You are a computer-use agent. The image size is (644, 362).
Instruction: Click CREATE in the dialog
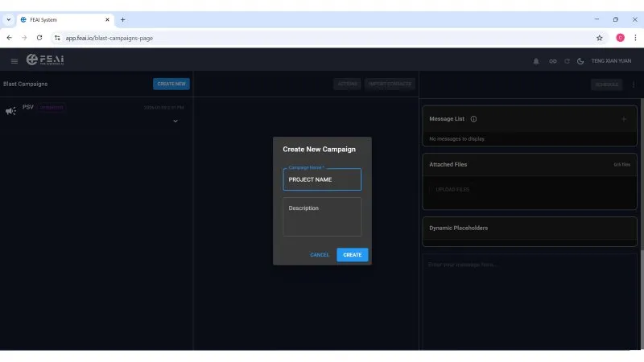click(353, 255)
